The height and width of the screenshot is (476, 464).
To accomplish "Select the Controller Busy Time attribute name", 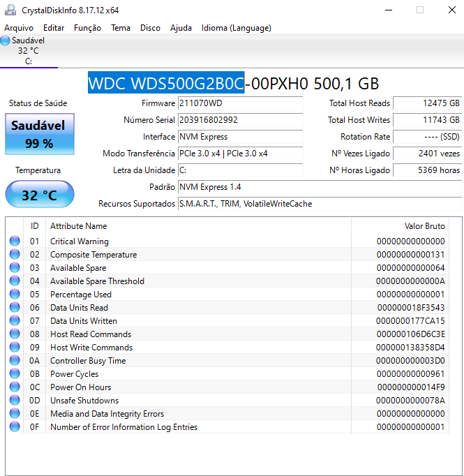I will click(88, 361).
